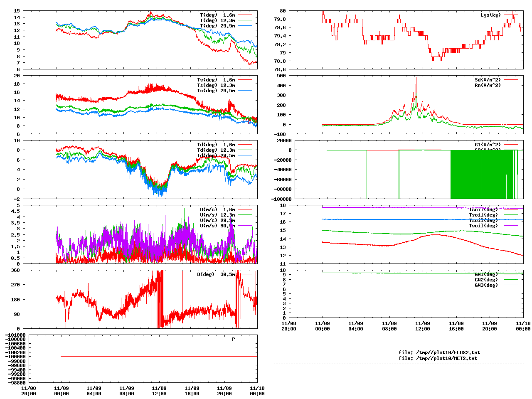Click '11/09 12:00' under the GW plot
The image size is (532, 399).
point(423,326)
